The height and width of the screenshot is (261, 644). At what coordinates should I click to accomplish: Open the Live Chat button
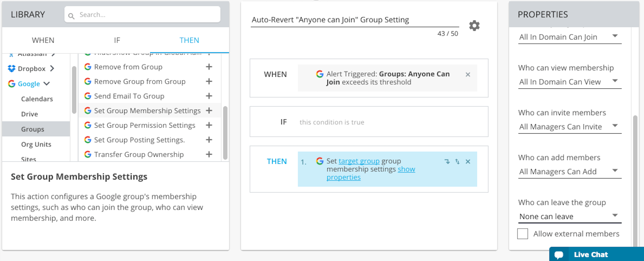[597, 254]
